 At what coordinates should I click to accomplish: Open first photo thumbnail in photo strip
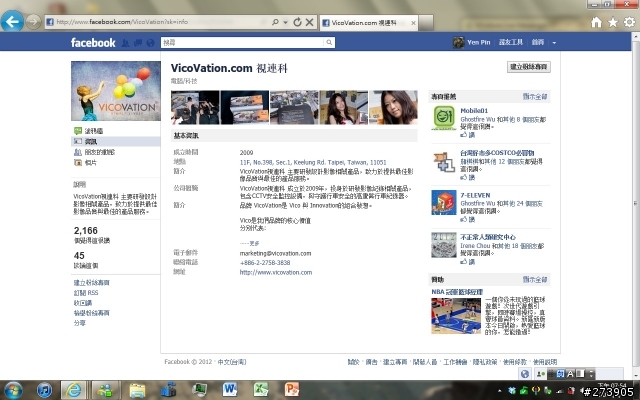195,107
